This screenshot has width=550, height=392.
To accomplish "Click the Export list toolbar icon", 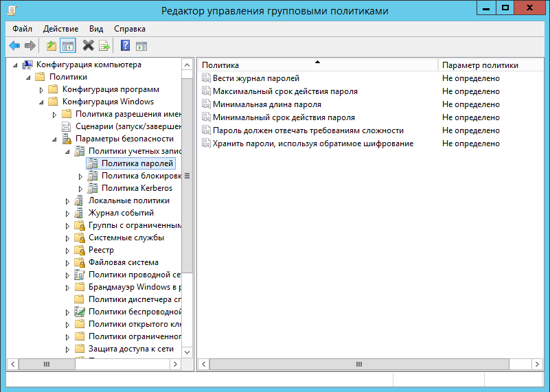I will click(x=104, y=46).
